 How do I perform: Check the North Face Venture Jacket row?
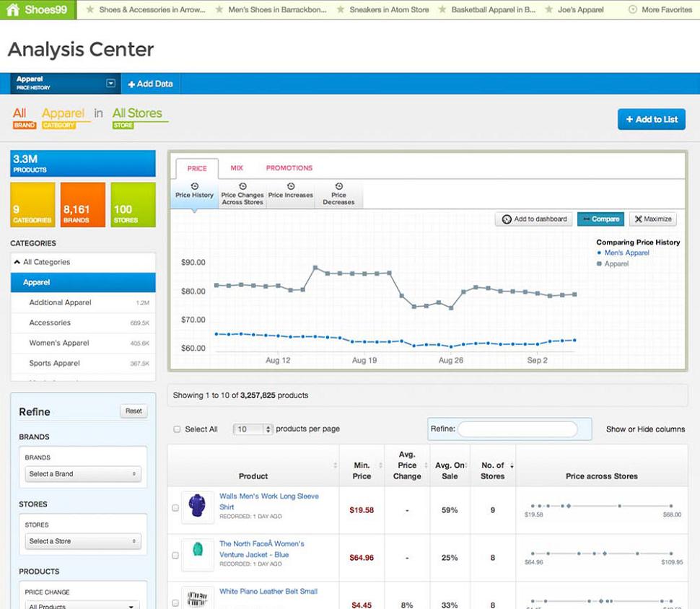tap(175, 556)
